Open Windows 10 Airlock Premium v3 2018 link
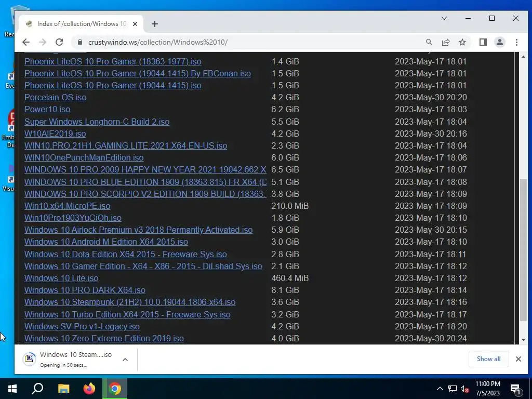 click(138, 230)
